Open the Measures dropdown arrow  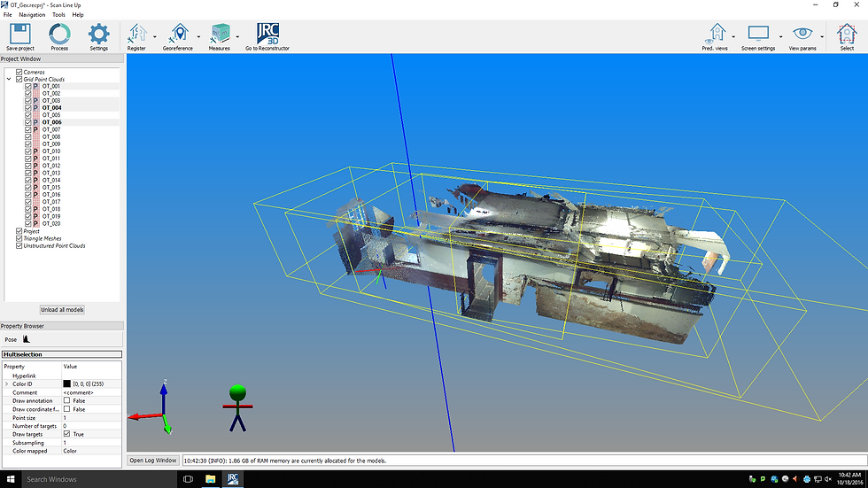point(238,37)
